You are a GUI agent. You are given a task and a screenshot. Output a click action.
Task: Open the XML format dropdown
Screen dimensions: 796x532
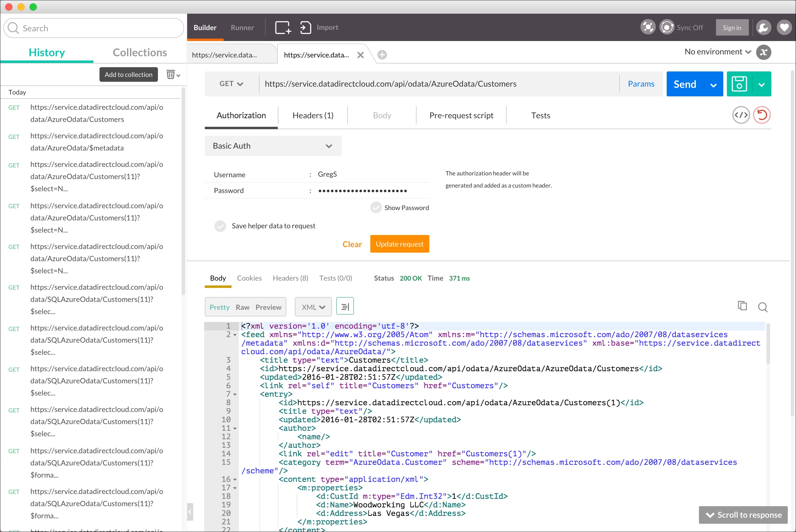click(313, 307)
